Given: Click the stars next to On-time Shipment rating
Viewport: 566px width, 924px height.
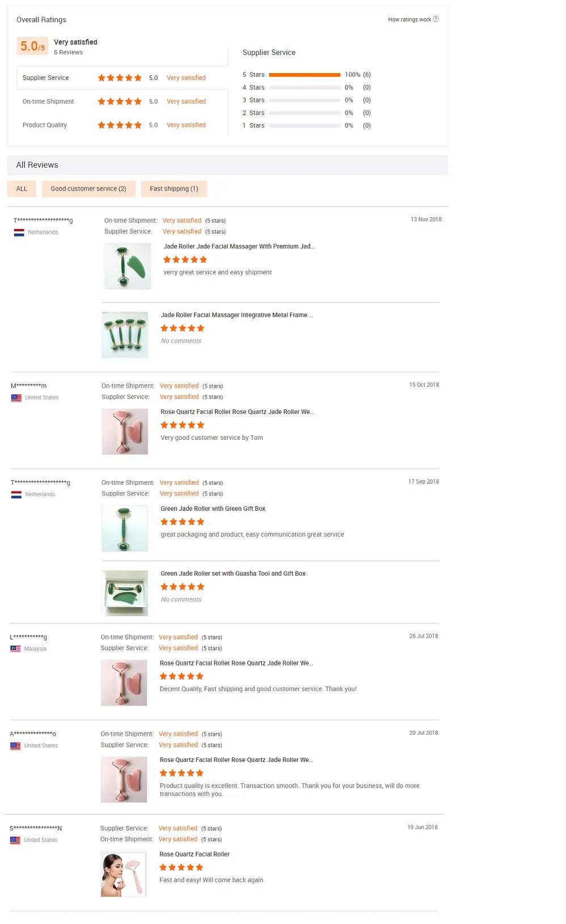Looking at the screenshot, I should [x=119, y=101].
